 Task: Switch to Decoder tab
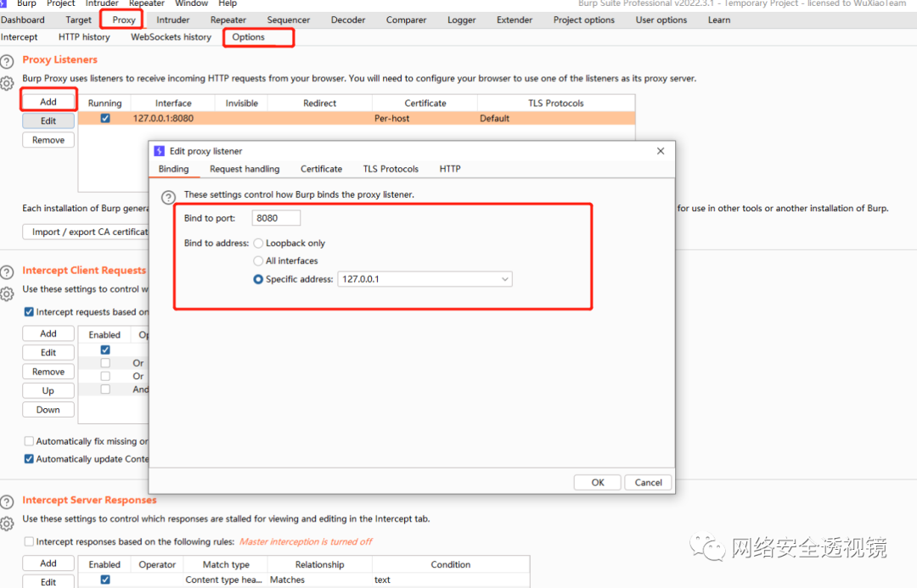click(x=348, y=20)
